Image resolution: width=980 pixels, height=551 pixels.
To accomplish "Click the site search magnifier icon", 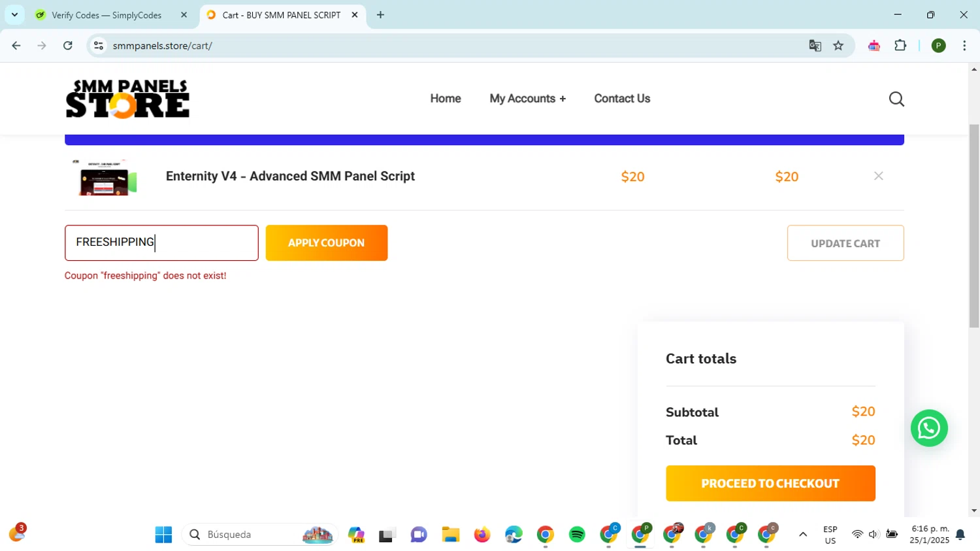I will [x=896, y=99].
